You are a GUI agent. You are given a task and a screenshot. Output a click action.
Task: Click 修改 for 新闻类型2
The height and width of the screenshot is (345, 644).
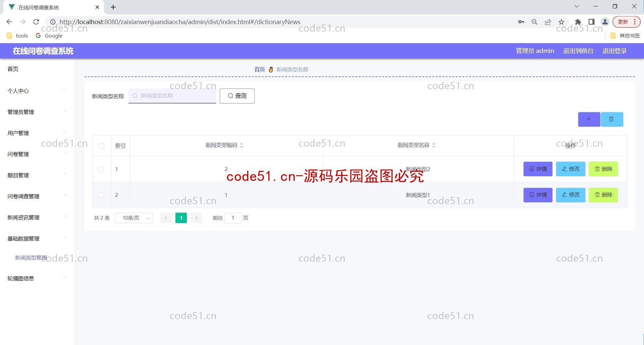click(571, 169)
